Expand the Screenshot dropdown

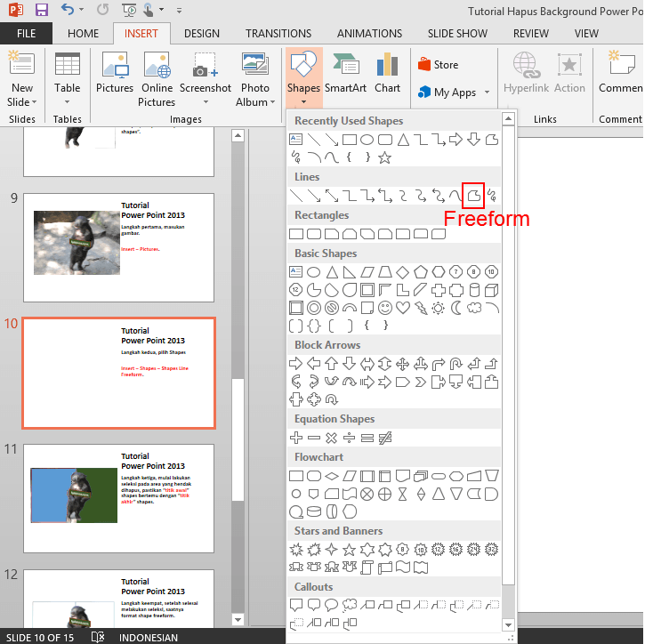tap(206, 102)
